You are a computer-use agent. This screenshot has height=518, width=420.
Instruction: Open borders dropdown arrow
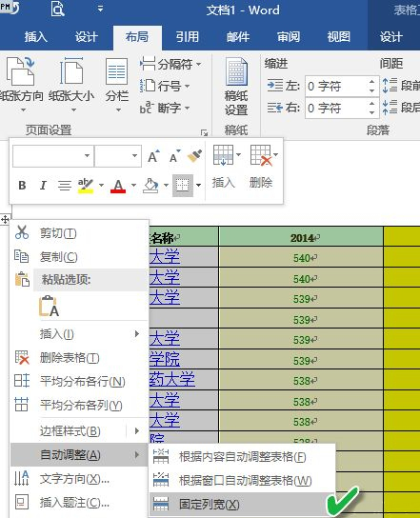[x=198, y=186]
